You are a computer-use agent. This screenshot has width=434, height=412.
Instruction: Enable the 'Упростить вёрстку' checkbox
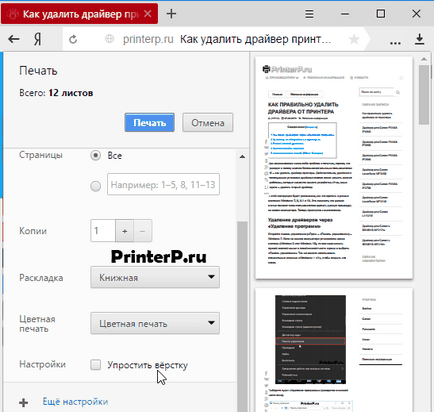96,365
